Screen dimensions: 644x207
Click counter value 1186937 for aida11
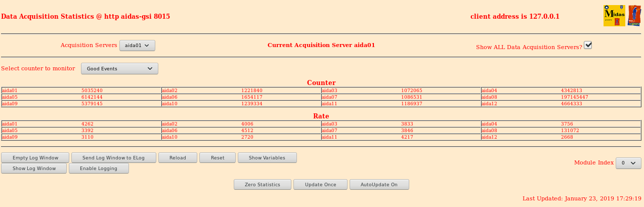point(412,104)
